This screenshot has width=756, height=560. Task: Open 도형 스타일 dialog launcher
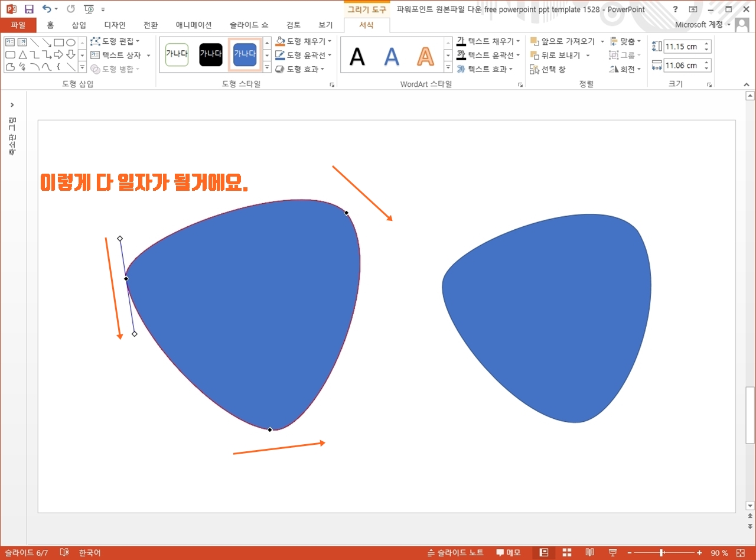pos(332,85)
